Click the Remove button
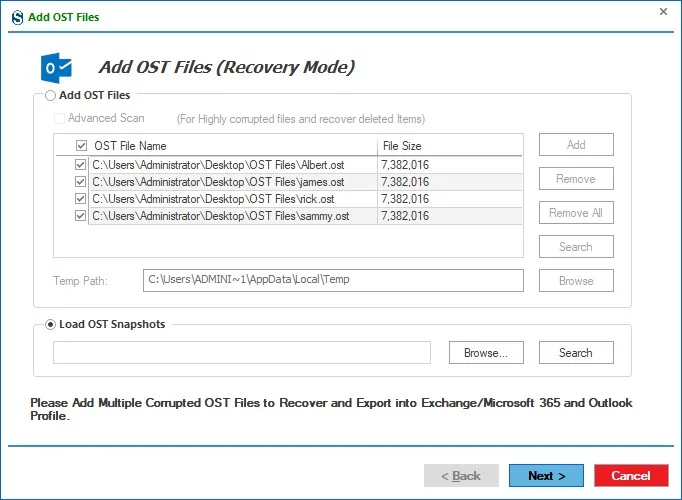The image size is (682, 500). [x=576, y=179]
